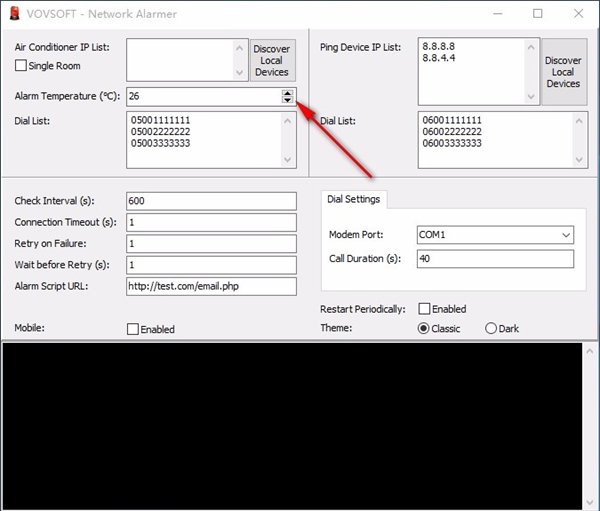Viewport: 600px width, 511px height.
Task: Click Discover Local Devices for Ping Device list
Action: 563,72
